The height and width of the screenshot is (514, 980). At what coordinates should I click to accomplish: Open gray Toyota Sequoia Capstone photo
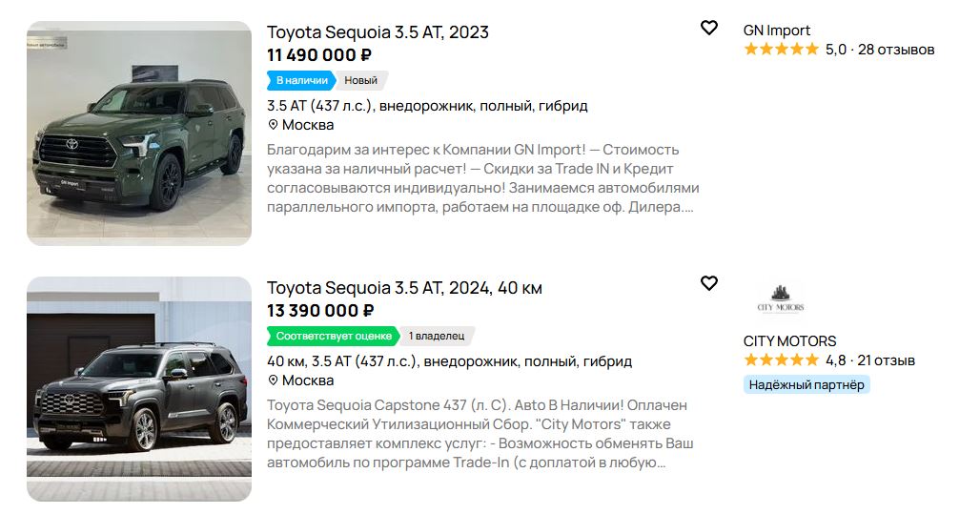pyautogui.click(x=139, y=389)
